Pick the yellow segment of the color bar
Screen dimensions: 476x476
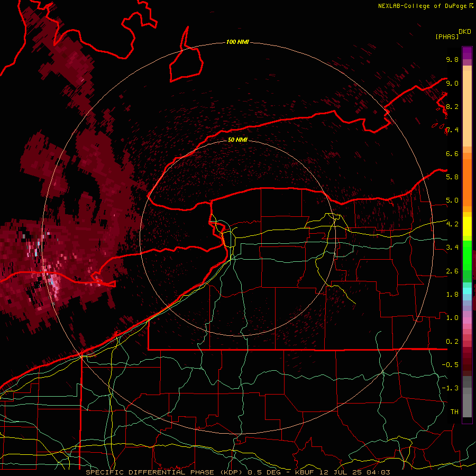coord(467,226)
